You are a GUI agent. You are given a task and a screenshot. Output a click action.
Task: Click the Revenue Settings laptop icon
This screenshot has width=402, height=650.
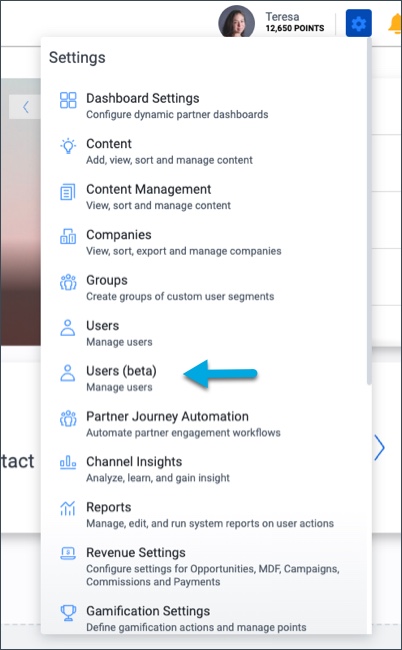(x=68, y=553)
